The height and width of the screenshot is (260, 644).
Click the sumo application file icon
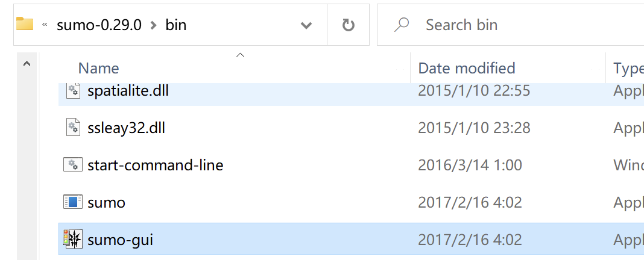[x=72, y=202]
